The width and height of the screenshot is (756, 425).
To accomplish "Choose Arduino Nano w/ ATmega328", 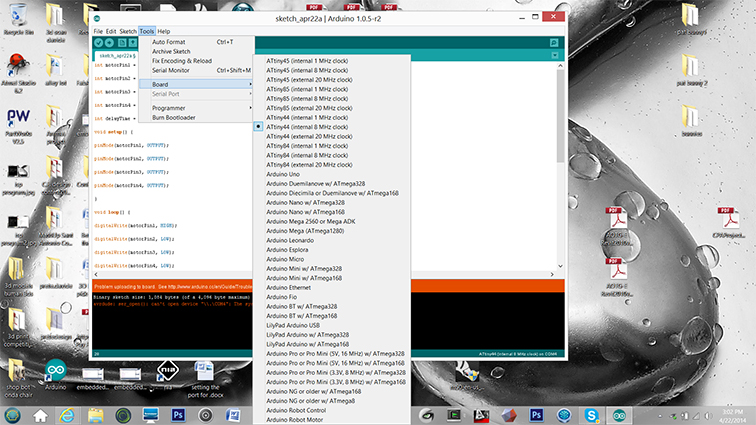I will [x=306, y=203].
